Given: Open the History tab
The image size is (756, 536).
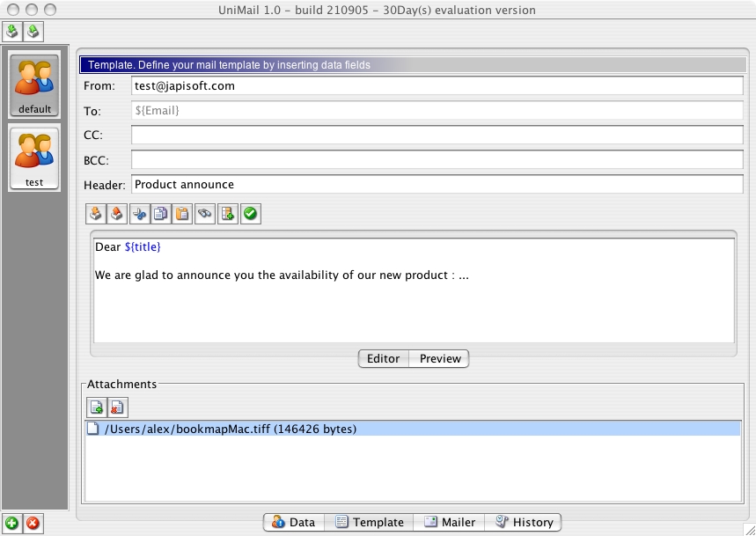Looking at the screenshot, I should [x=523, y=522].
